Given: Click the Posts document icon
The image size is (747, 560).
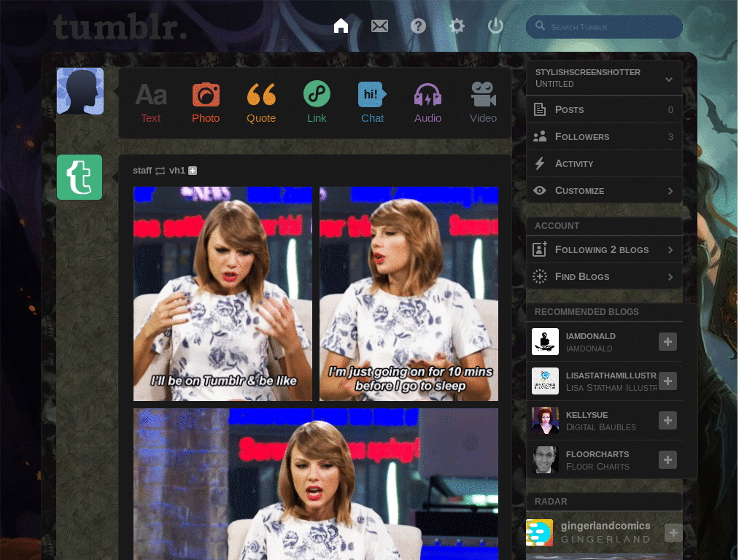Looking at the screenshot, I should click(x=539, y=109).
